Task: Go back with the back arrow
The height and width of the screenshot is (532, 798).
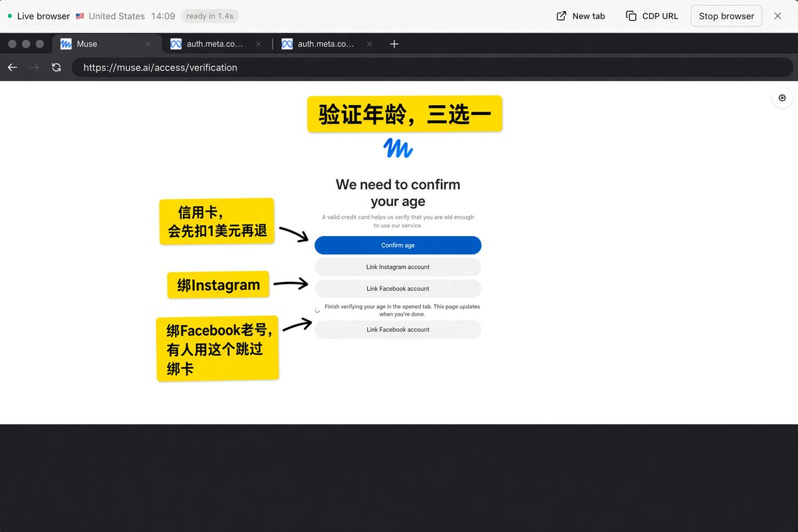Action: click(x=12, y=67)
